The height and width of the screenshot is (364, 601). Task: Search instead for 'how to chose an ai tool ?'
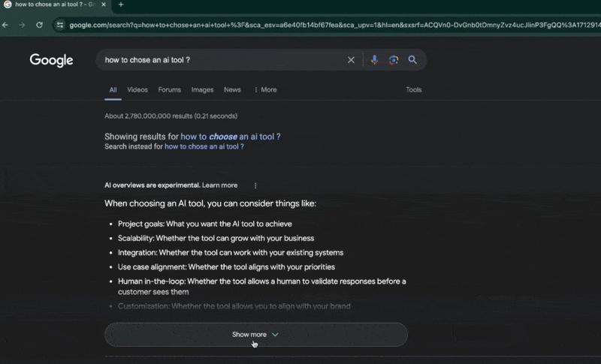204,146
